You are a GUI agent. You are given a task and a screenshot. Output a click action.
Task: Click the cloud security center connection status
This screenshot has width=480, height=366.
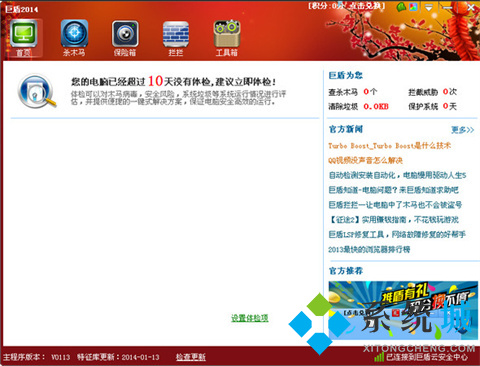coord(421,357)
